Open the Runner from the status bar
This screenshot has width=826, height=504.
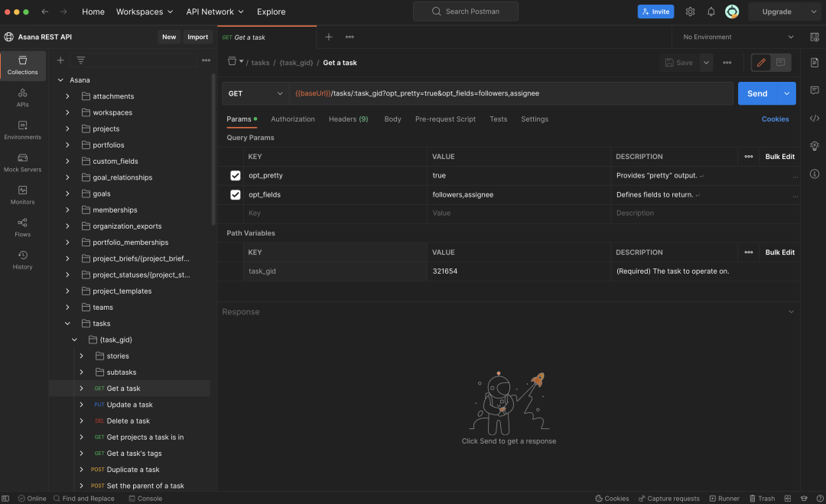click(x=724, y=498)
